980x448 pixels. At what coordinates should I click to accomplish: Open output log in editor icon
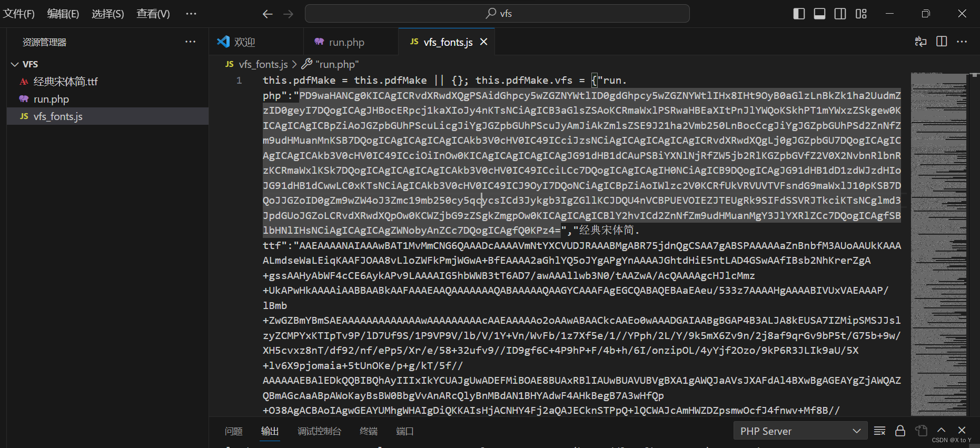pyautogui.click(x=921, y=431)
